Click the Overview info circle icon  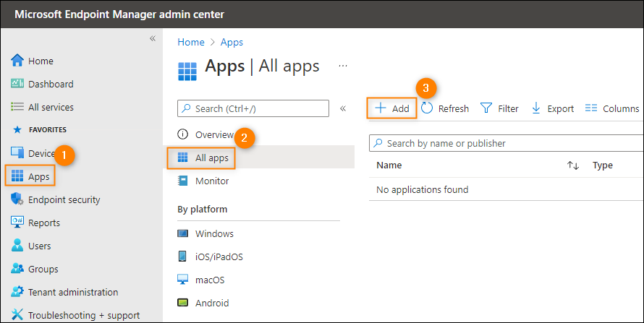182,134
